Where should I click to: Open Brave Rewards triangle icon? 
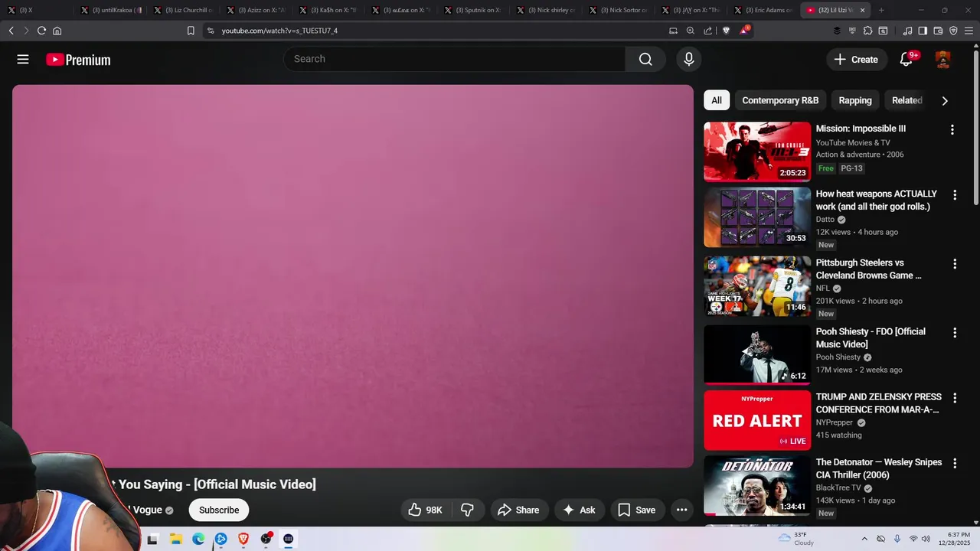point(743,31)
